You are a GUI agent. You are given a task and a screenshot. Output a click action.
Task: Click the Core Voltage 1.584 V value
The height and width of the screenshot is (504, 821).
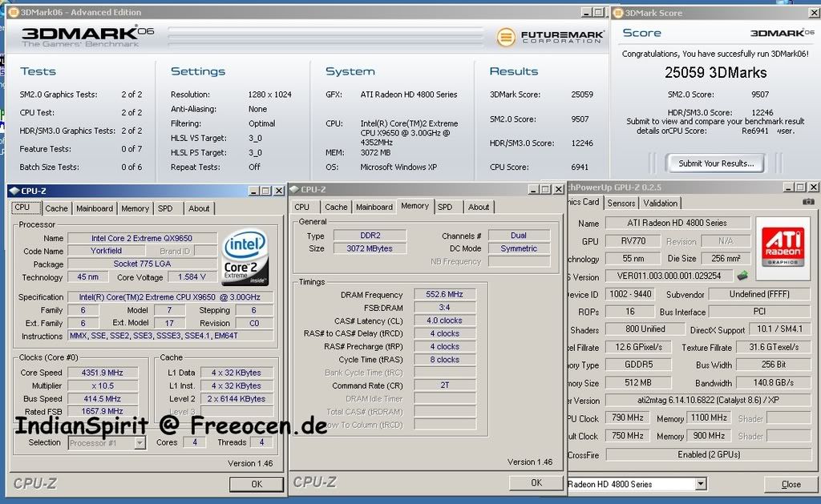[192, 277]
